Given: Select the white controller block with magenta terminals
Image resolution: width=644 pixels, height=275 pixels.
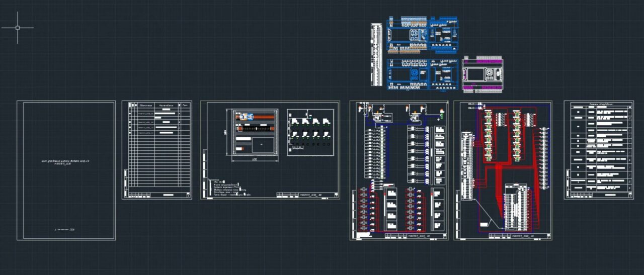Looking at the screenshot, I should pos(483,74).
